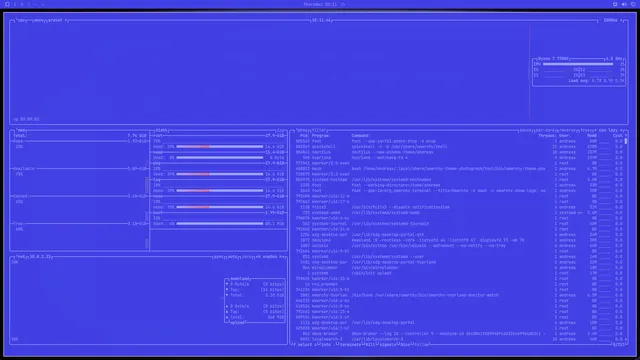Click the 'MemB' column header
640x360 pixels.
(592, 136)
